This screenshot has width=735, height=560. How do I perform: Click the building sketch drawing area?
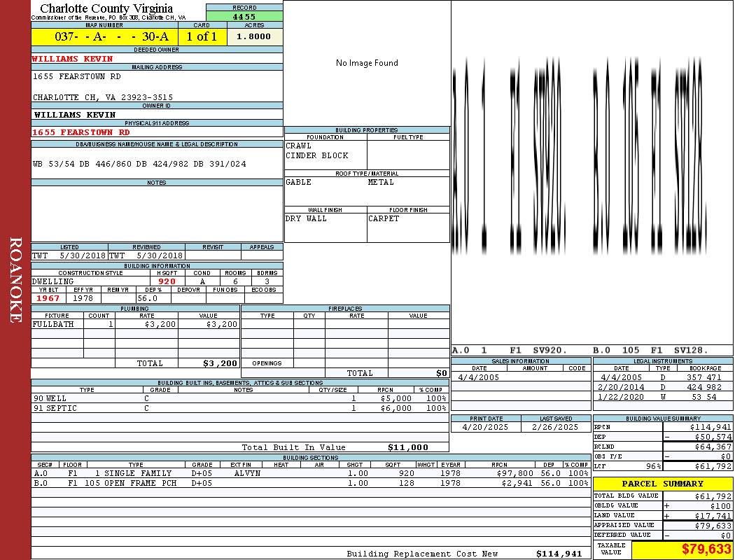591,168
